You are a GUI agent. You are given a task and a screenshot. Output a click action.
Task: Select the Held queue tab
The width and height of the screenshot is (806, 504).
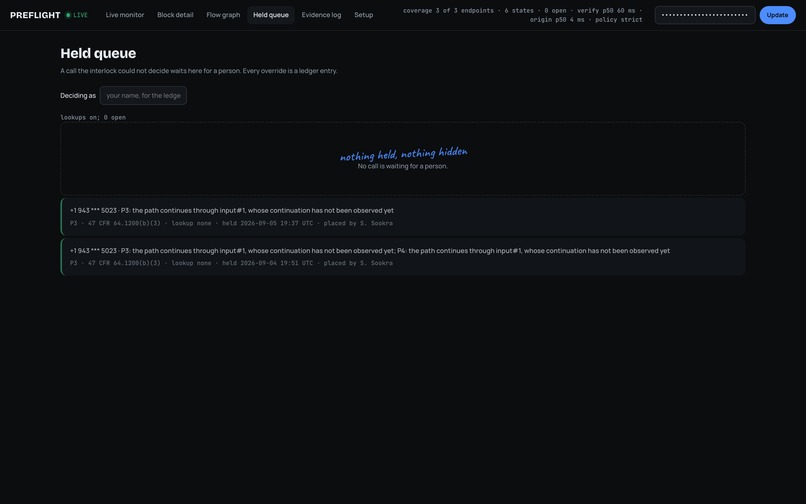tap(271, 15)
